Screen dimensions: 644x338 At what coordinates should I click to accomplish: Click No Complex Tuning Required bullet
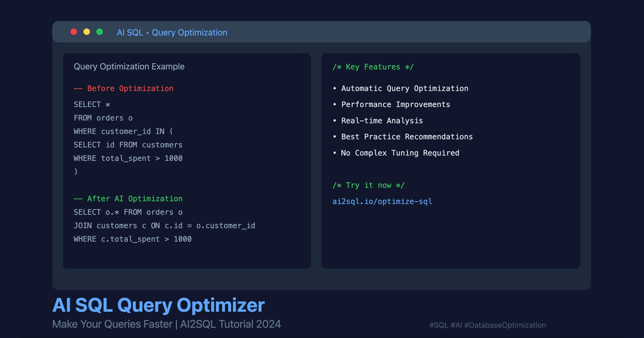tap(400, 153)
